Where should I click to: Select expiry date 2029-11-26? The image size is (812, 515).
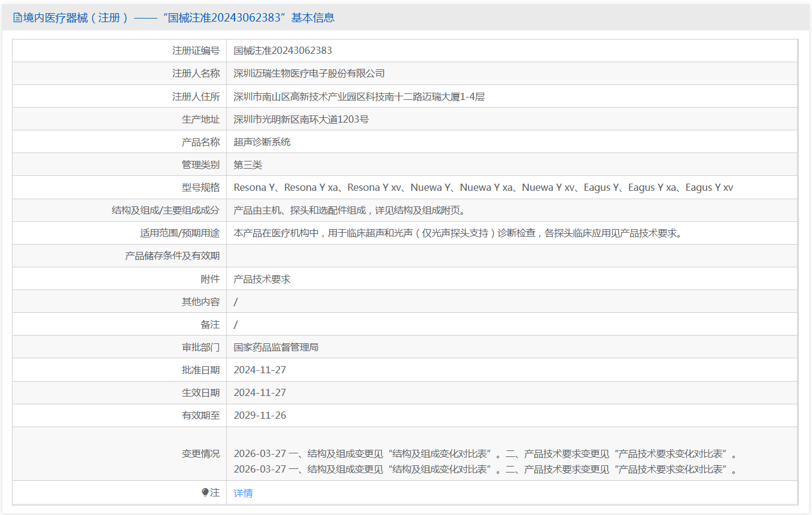(260, 415)
